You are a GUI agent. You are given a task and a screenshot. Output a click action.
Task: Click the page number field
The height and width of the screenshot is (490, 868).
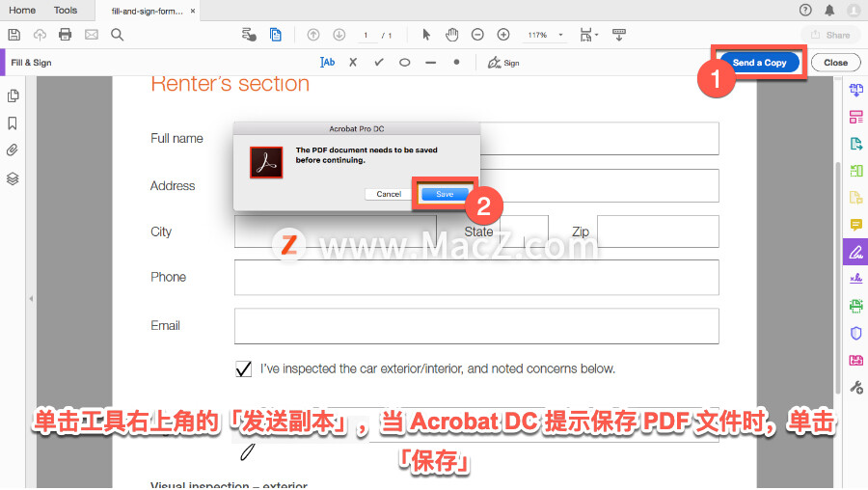click(366, 35)
